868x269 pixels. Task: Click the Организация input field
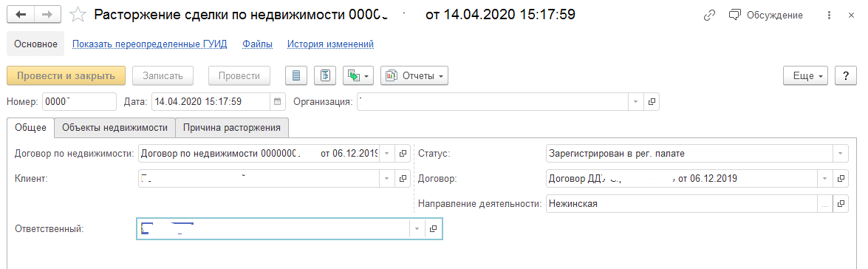(x=493, y=102)
